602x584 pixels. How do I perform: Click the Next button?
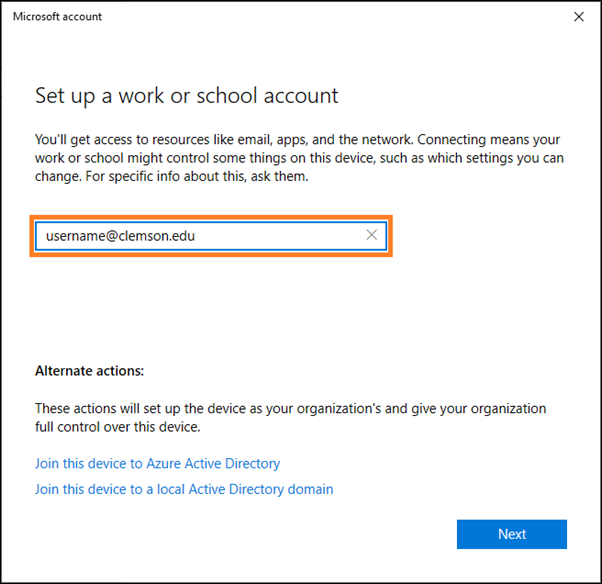click(511, 534)
